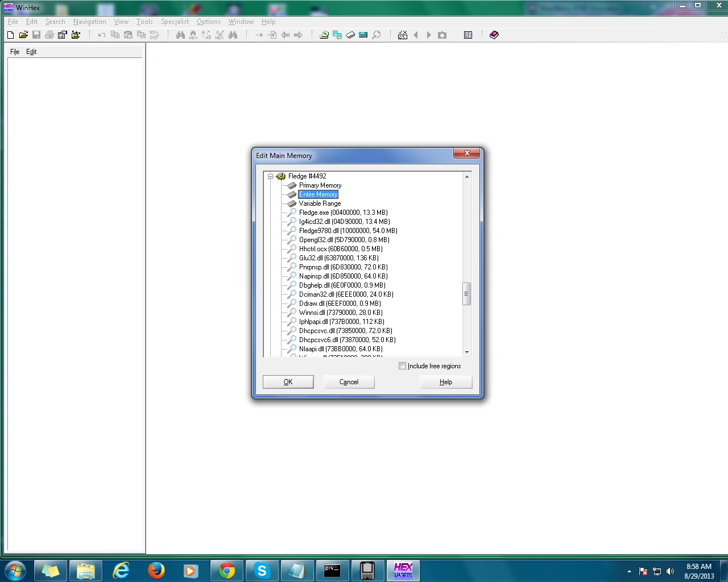The width and height of the screenshot is (728, 582).
Task: Select Iphlpapi.dll module entry
Action: [342, 322]
